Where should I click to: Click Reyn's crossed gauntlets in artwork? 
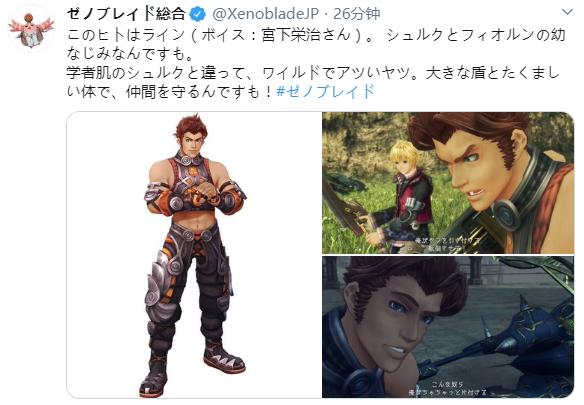(x=194, y=197)
